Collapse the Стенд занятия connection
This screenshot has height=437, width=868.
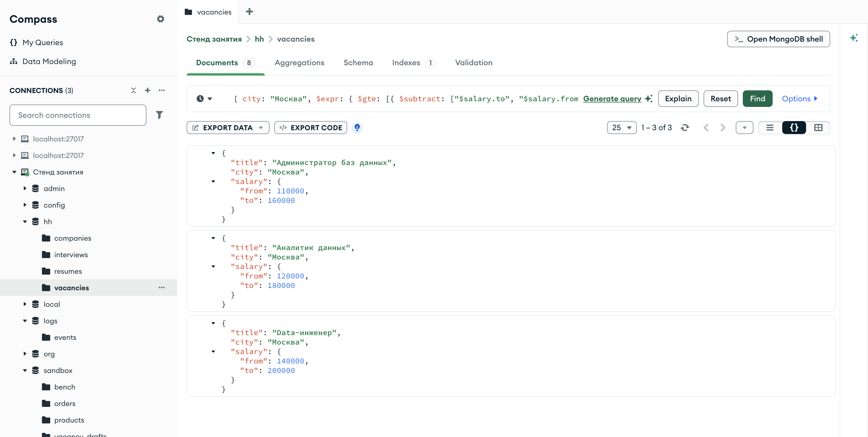(x=14, y=172)
